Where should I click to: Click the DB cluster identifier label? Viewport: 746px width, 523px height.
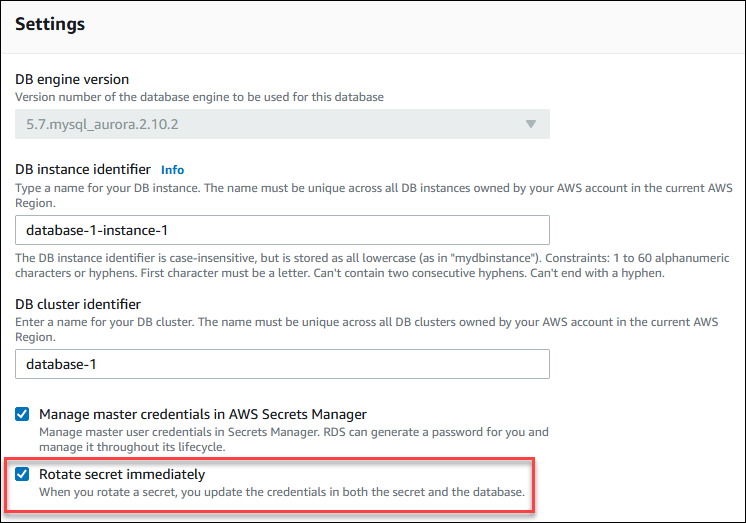77,304
